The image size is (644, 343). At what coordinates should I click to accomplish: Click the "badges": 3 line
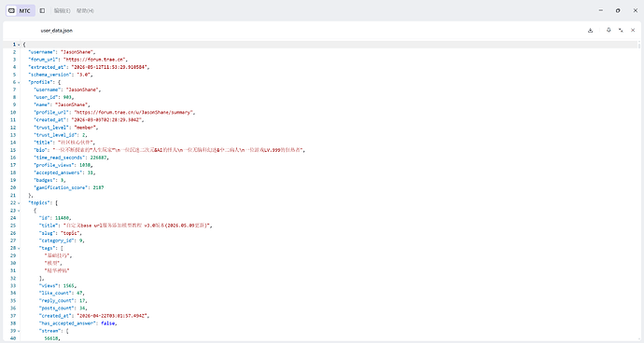pyautogui.click(x=49, y=180)
